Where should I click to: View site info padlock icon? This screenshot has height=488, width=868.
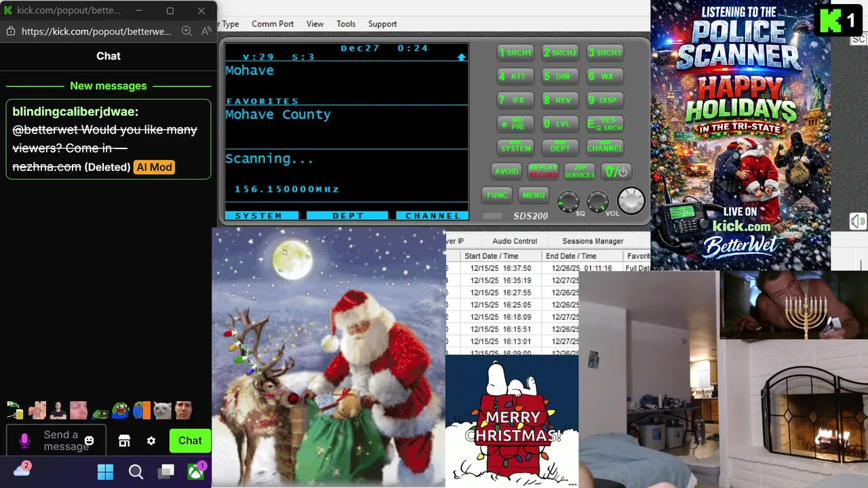pos(10,31)
